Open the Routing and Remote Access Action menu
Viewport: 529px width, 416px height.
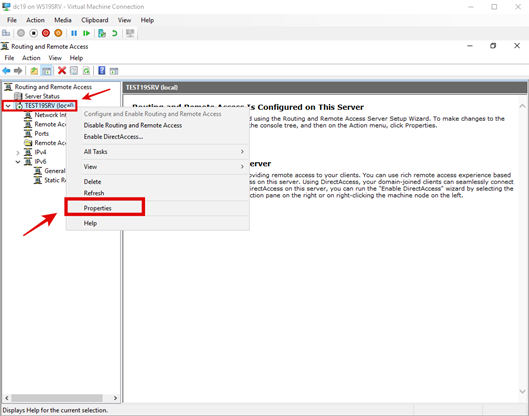pos(31,58)
